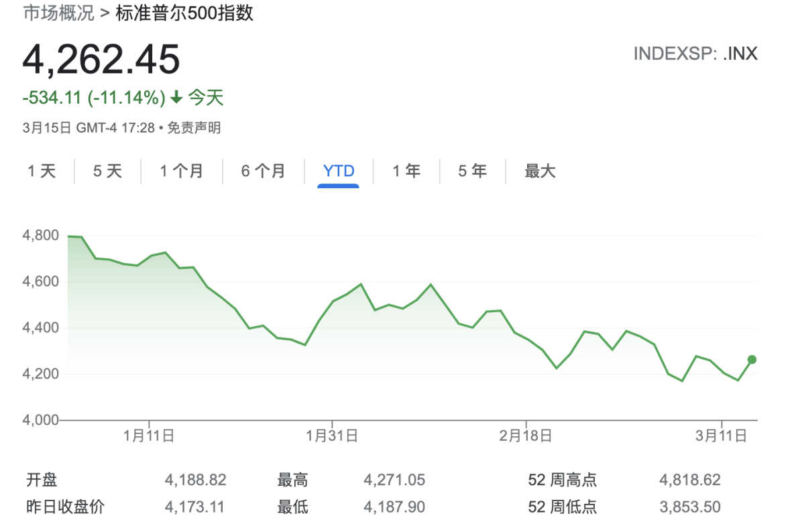Click the 3月11日 date axis label

tap(721, 436)
